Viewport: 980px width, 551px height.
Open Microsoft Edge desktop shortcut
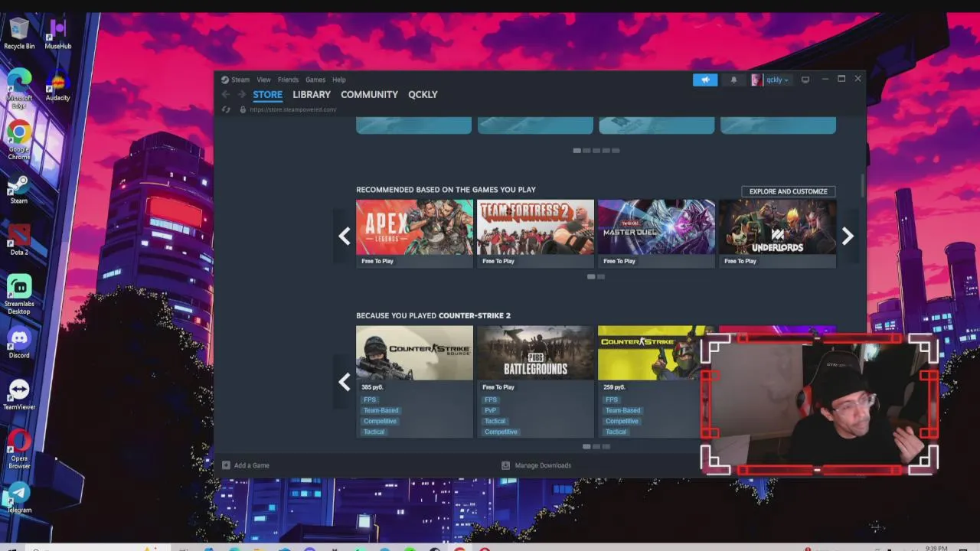pyautogui.click(x=19, y=88)
